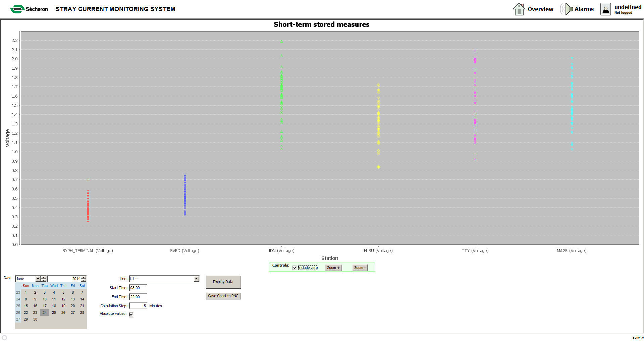Click the HLRU (Voltage) axis label
644x341 pixels.
coord(378,251)
